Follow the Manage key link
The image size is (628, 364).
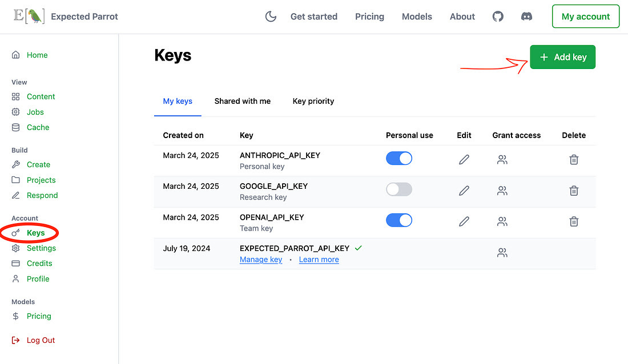click(261, 260)
